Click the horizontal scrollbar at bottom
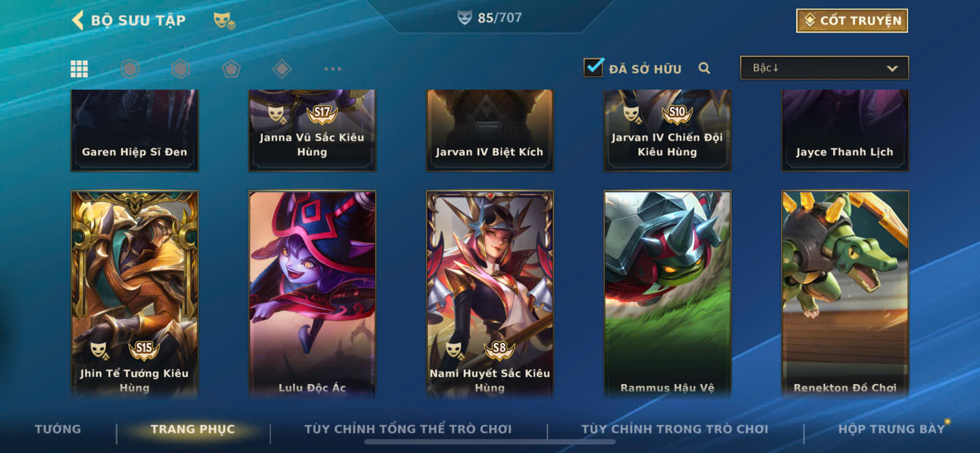Viewport: 980px width, 453px height. click(x=490, y=442)
